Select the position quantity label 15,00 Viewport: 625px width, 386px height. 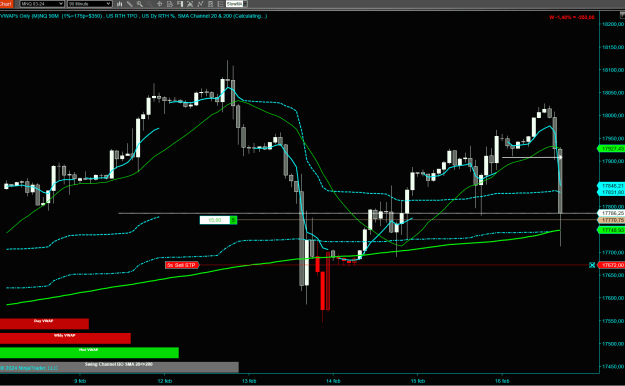[215, 220]
